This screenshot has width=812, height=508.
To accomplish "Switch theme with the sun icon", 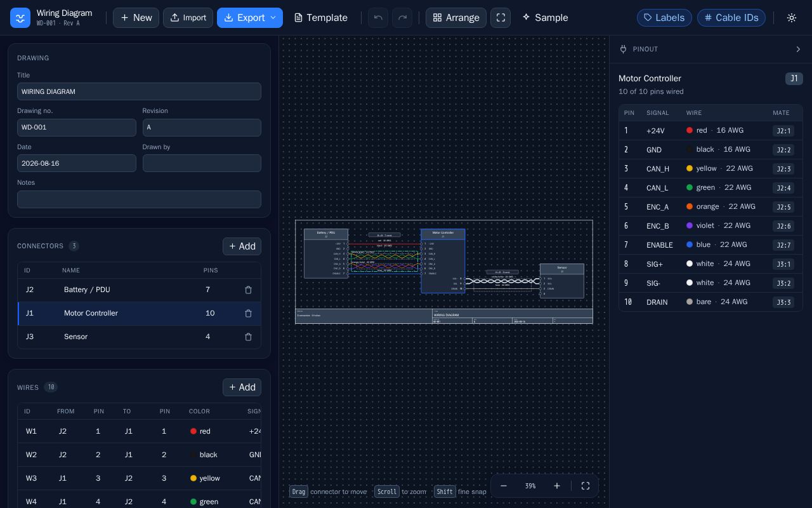I will click(792, 18).
